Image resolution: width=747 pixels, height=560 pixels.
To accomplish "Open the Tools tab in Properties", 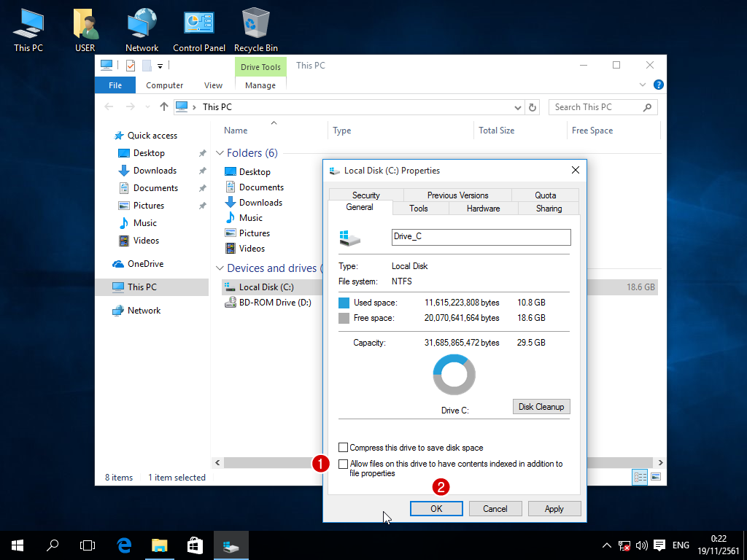I will (x=418, y=209).
